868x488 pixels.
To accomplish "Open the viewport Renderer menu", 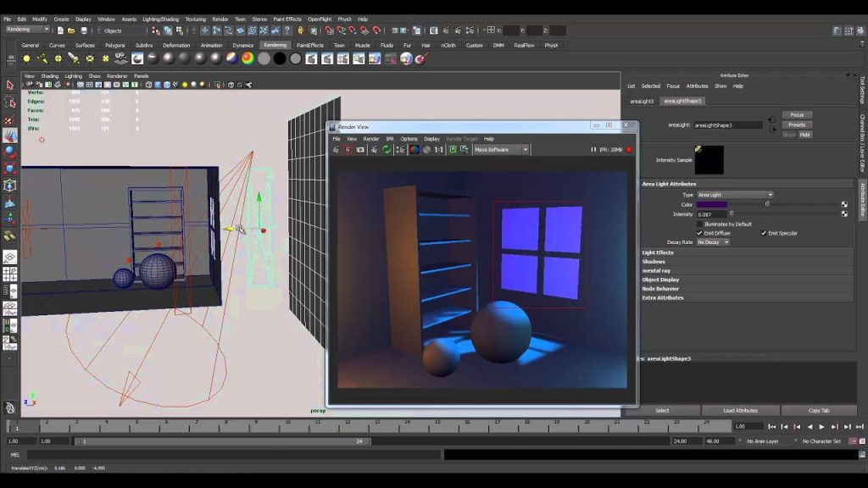I will [x=117, y=75].
